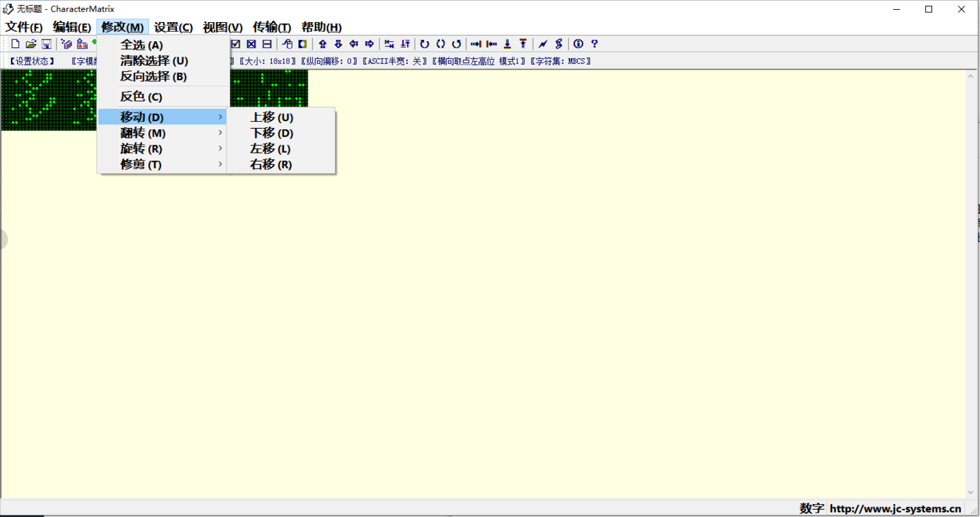
Task: Select 反向选择 (B) menu entry
Action: 163,76
